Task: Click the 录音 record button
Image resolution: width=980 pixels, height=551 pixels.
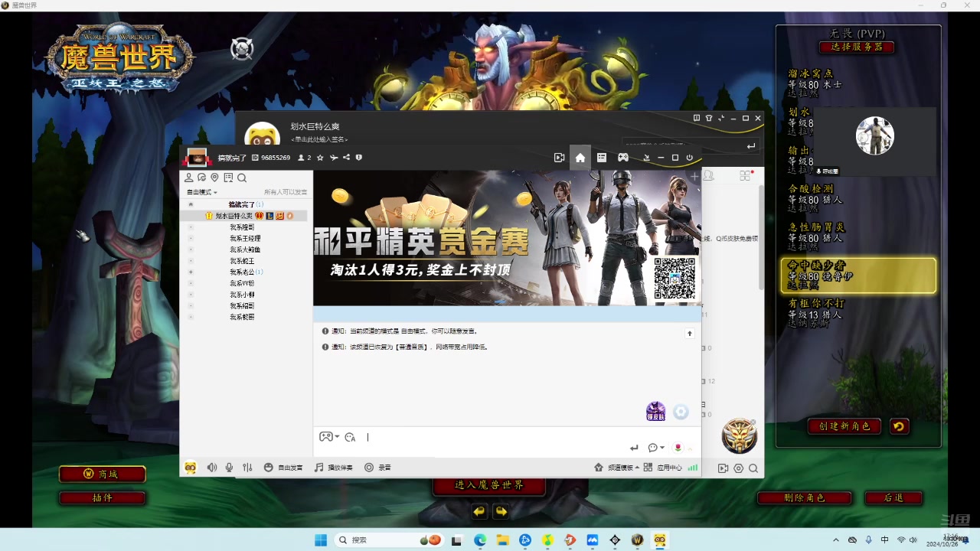Action: coord(377,468)
